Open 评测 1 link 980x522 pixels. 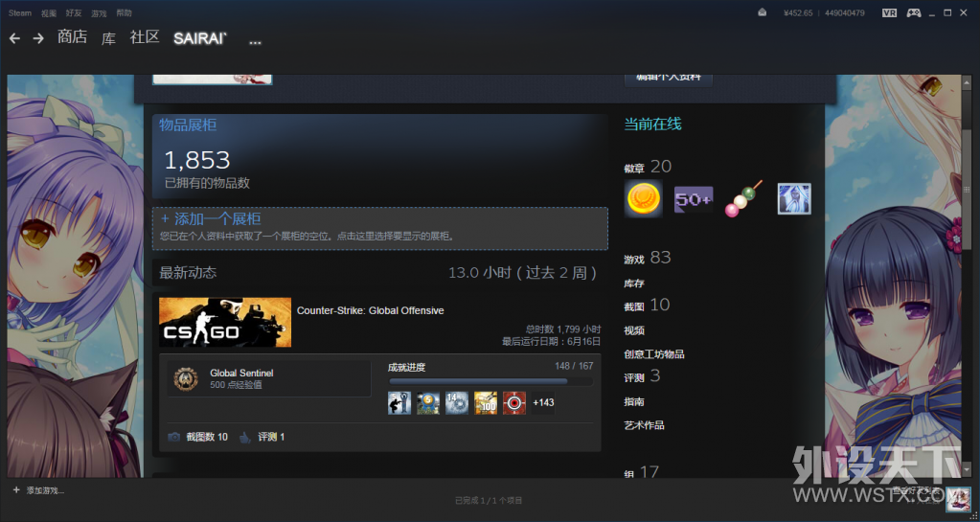(271, 437)
